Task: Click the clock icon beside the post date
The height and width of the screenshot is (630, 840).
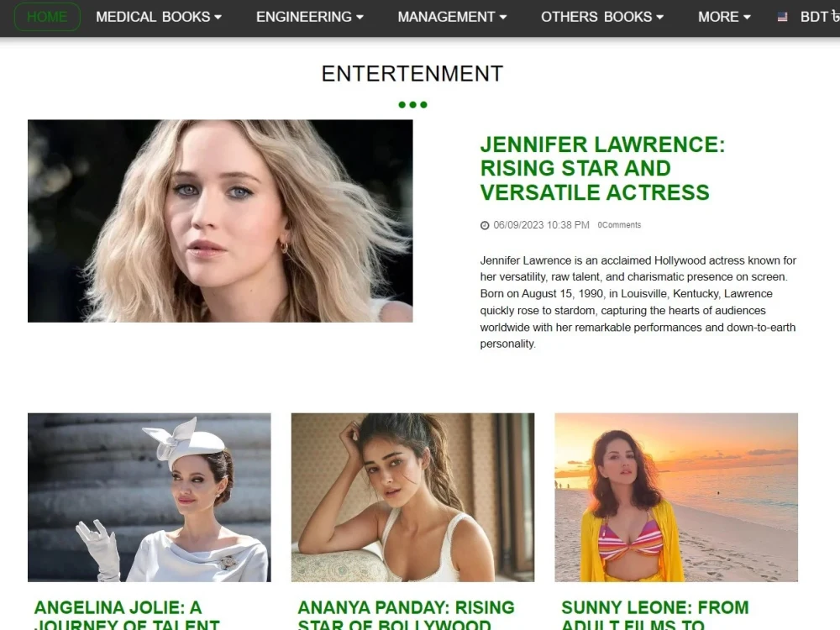Action: click(x=485, y=225)
